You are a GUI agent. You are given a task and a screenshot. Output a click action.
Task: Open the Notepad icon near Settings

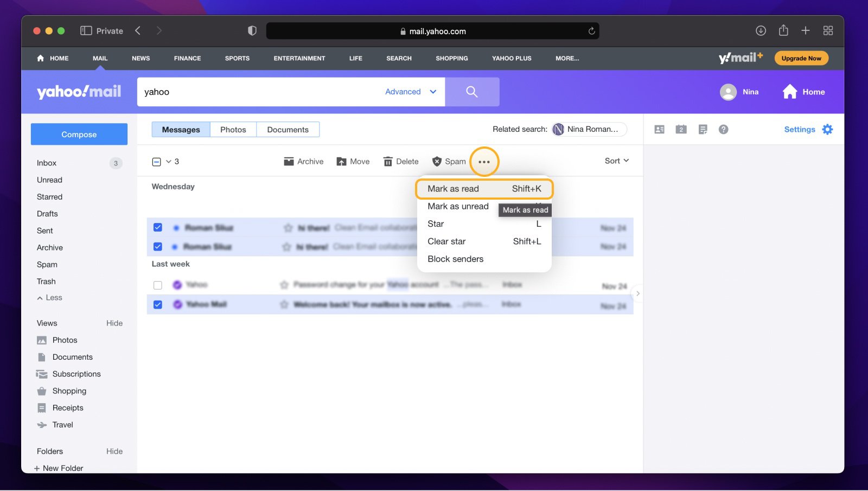point(703,129)
